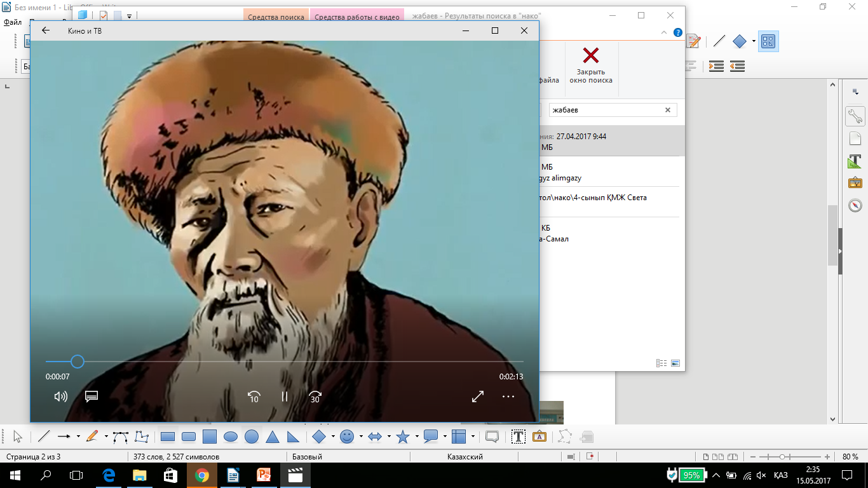Open the volume control speaker icon
The image size is (868, 488).
click(61, 396)
